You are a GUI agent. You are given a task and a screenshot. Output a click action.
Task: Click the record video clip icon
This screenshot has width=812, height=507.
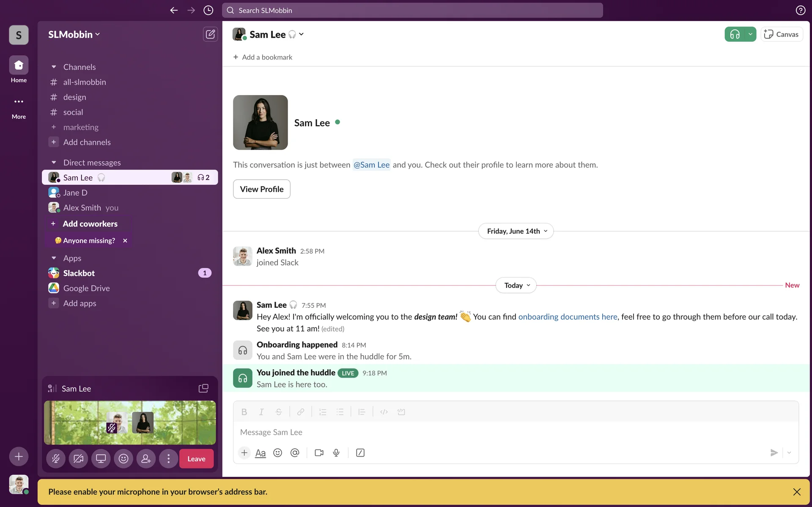coord(319,453)
